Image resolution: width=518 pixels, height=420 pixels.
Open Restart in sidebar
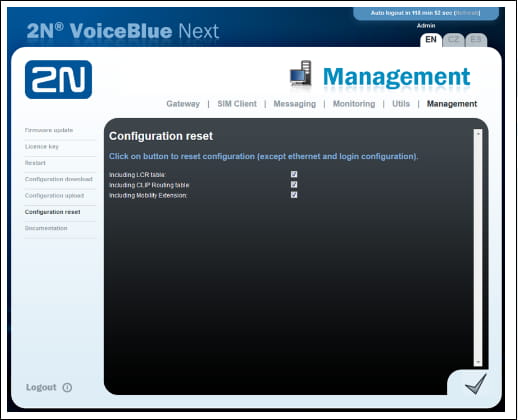35,163
